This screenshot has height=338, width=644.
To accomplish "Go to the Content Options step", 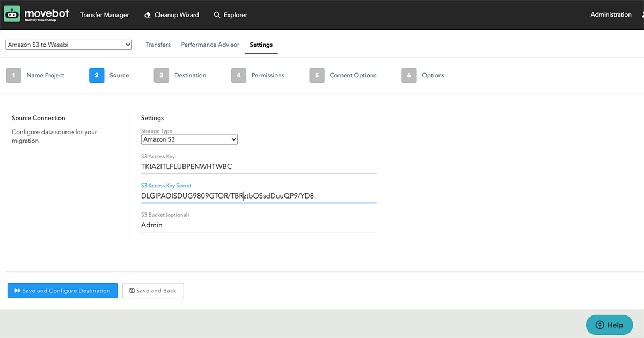I will click(353, 75).
